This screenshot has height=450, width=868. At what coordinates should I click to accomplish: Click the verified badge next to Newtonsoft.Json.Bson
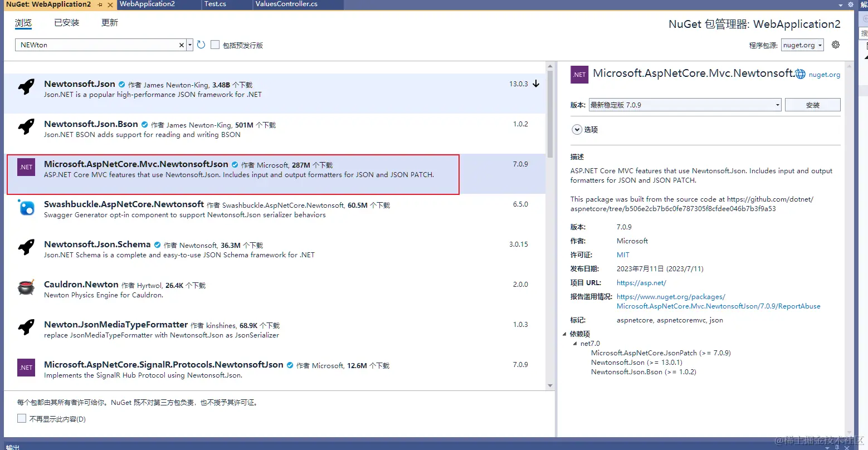coord(144,125)
